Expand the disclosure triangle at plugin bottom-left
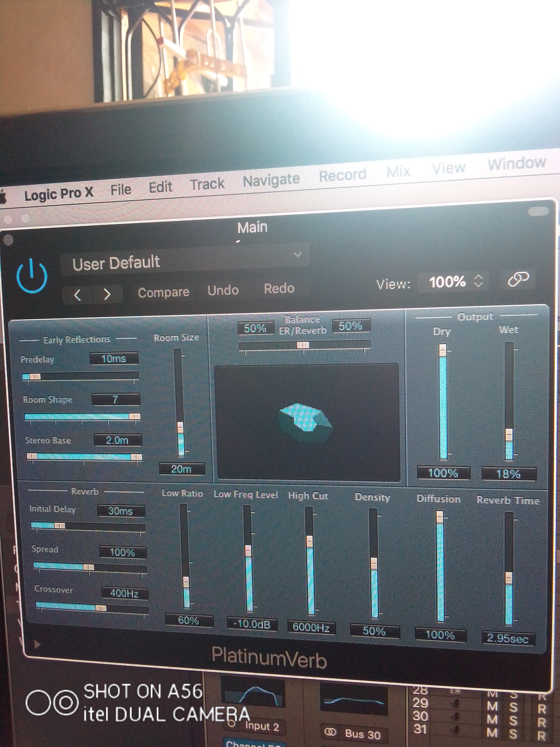 coord(37,645)
